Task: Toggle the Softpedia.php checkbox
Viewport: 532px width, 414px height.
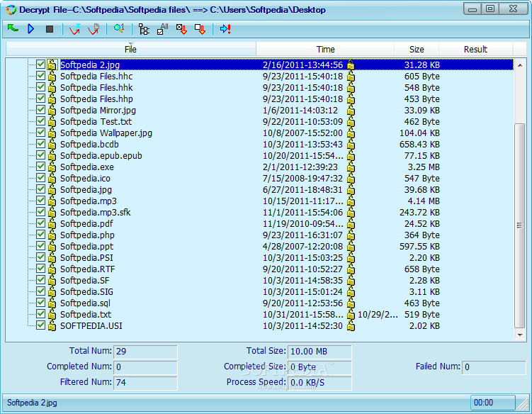Action: coord(40,235)
